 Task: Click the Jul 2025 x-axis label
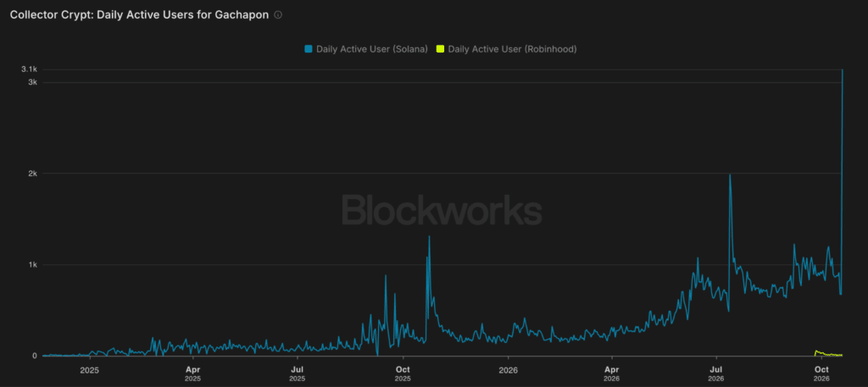(x=298, y=372)
